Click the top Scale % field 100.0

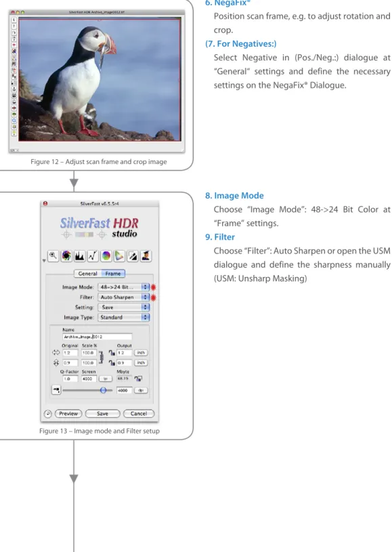point(89,353)
